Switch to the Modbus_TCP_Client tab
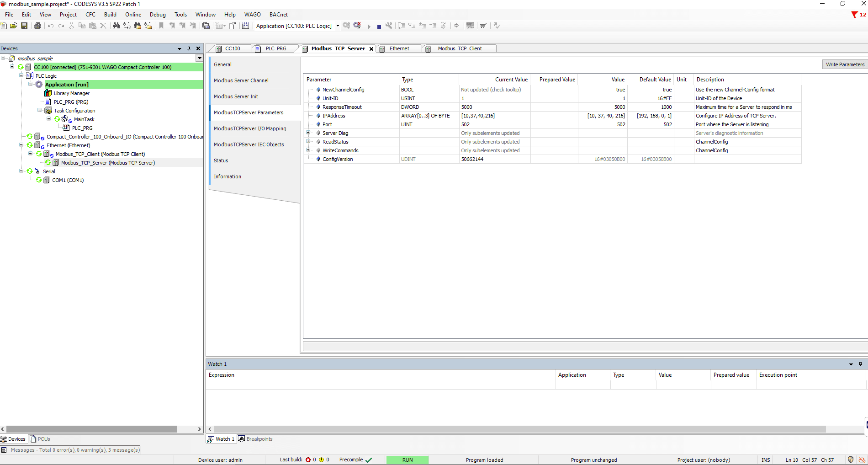 point(459,48)
